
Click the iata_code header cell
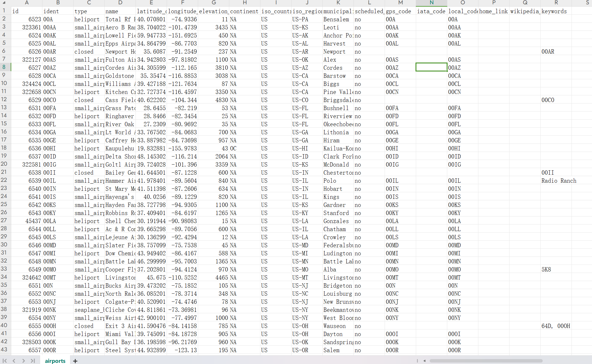click(431, 11)
